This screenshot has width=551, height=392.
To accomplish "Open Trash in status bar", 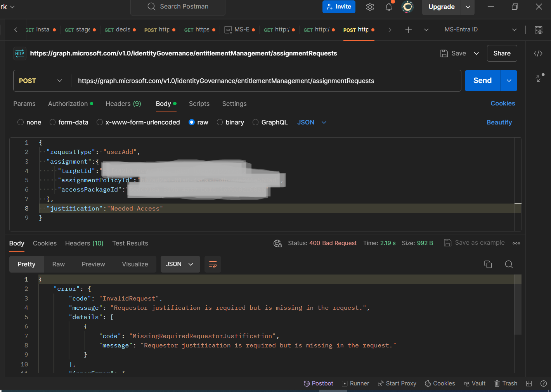I will click(x=506, y=383).
